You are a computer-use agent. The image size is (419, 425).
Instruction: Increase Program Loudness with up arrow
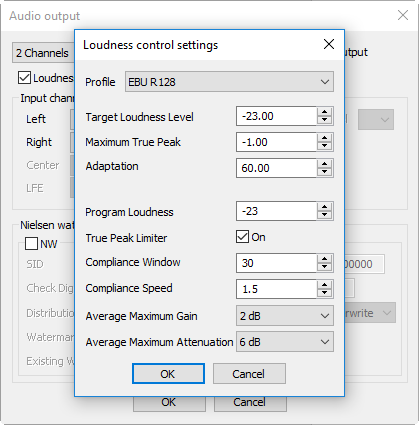pos(324,207)
